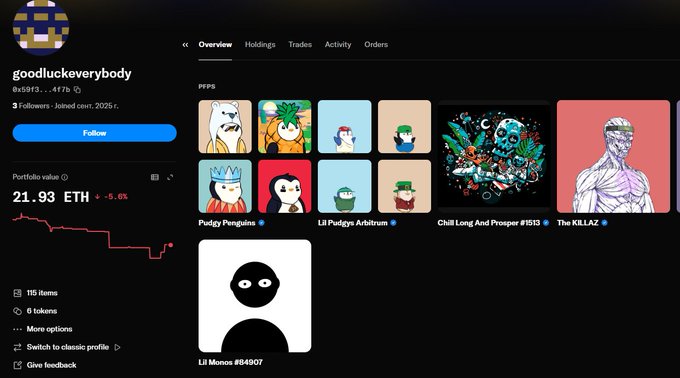Click the Portfolio value info icon
The width and height of the screenshot is (680, 378).
[65, 177]
